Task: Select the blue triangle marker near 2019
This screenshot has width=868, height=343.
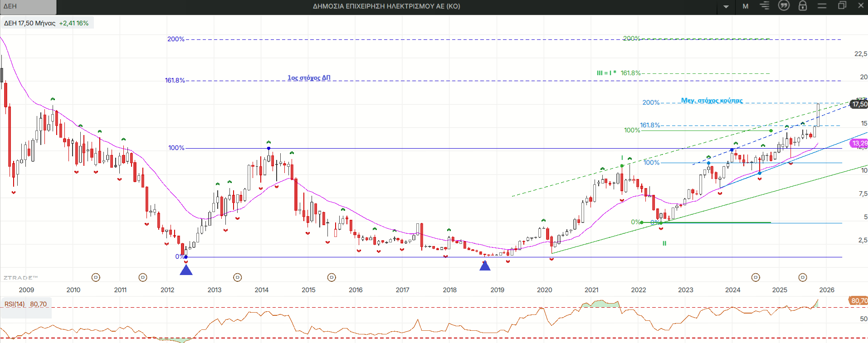Action: 485,266
